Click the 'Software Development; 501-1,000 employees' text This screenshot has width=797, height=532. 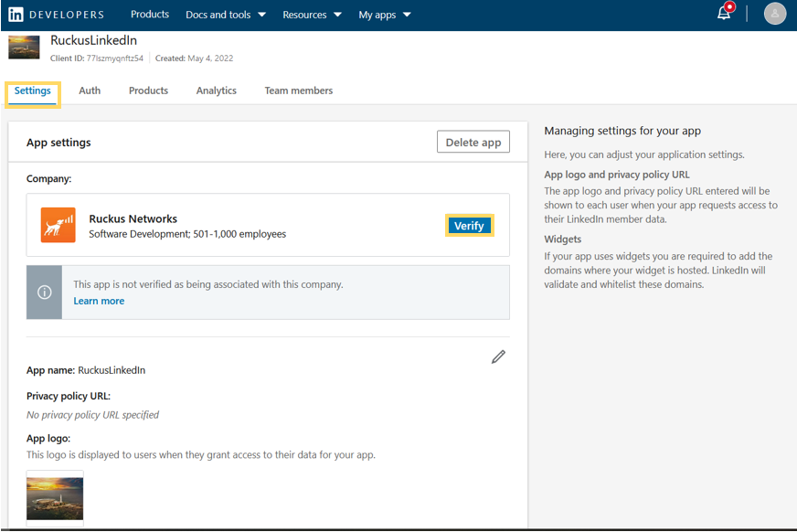point(187,234)
